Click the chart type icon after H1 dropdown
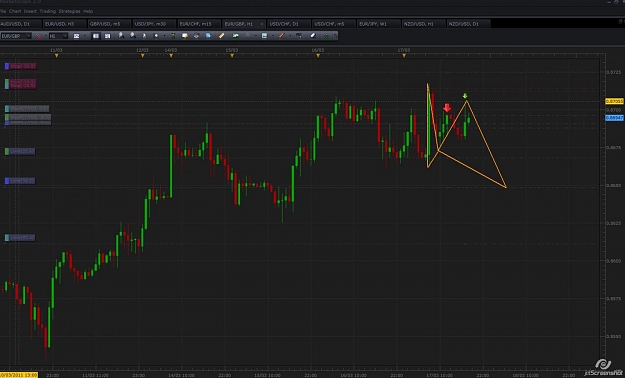 pyautogui.click(x=77, y=36)
